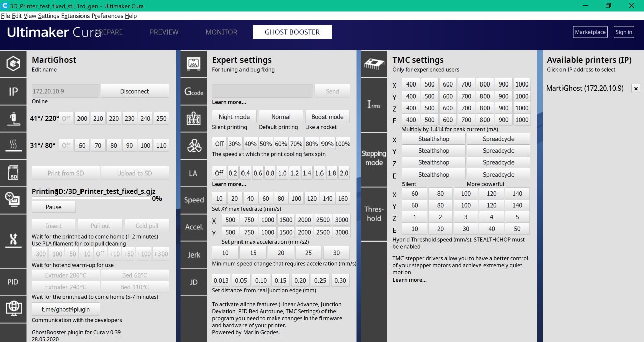
Task: Turn hotend heating Off
Action: pos(66,119)
